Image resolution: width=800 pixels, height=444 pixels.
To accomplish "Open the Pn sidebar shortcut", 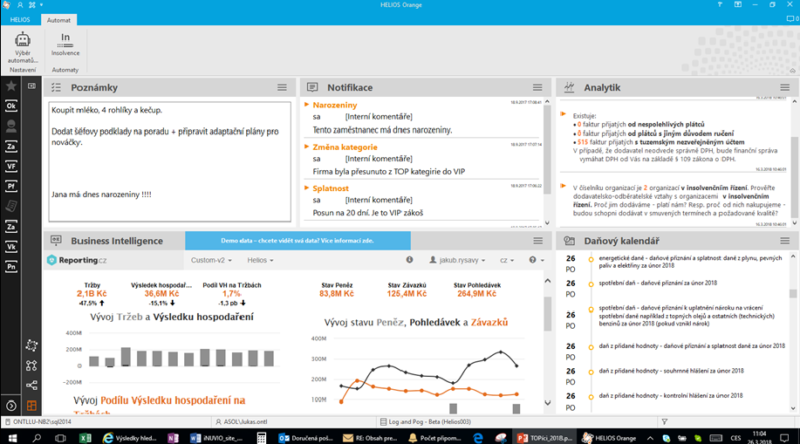I will [11, 266].
